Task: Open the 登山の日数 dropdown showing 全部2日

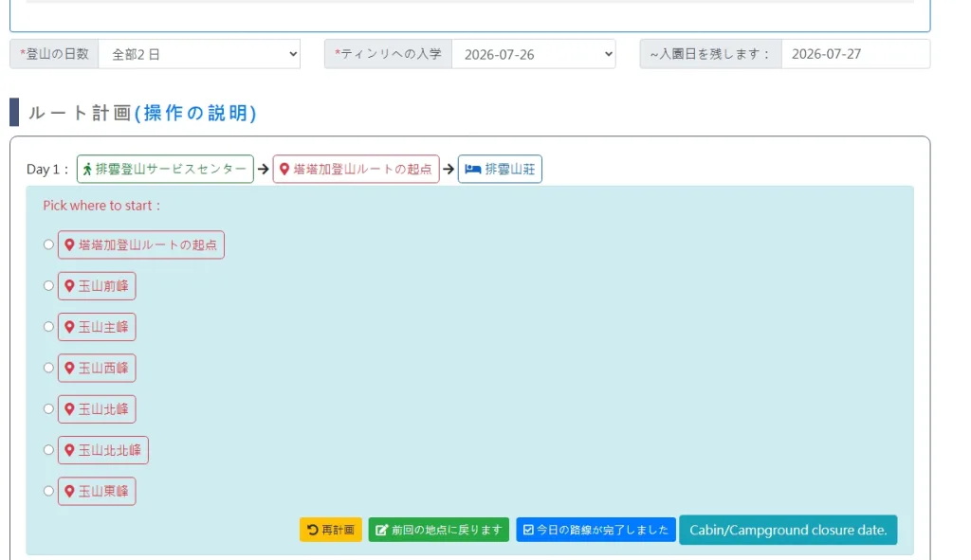Action: 199,54
